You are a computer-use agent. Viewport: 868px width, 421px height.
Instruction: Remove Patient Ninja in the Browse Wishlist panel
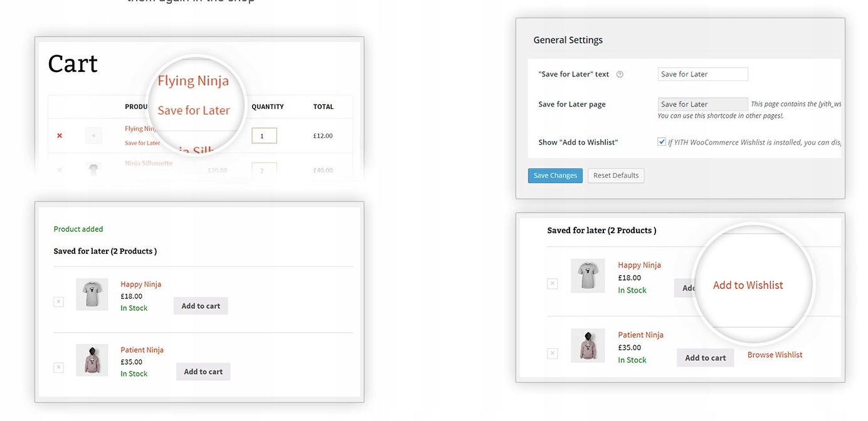coord(552,353)
